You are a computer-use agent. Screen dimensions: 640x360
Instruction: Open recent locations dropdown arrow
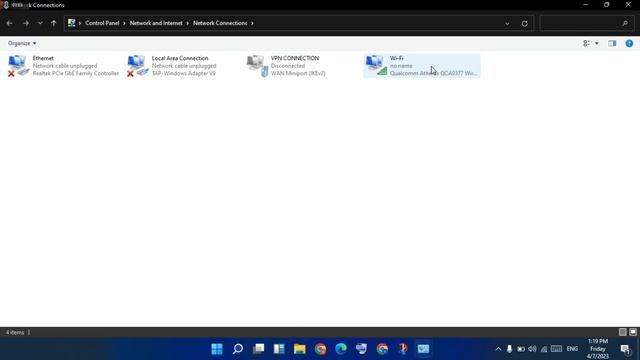click(40, 23)
